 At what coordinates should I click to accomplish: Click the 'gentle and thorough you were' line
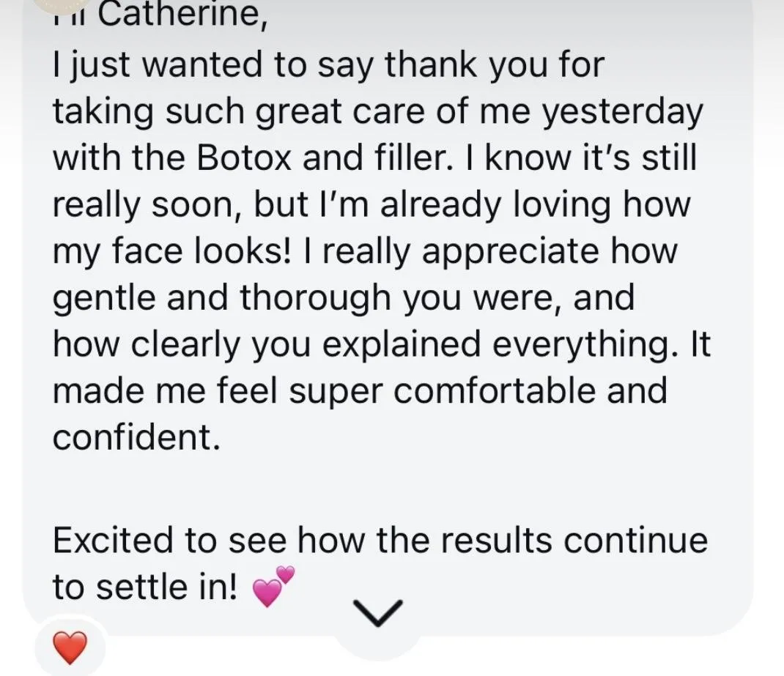pos(343,298)
